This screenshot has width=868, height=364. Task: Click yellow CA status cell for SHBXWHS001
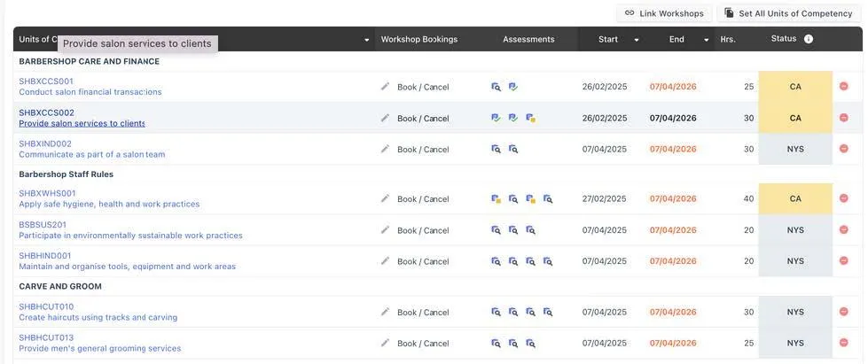pyautogui.click(x=795, y=199)
